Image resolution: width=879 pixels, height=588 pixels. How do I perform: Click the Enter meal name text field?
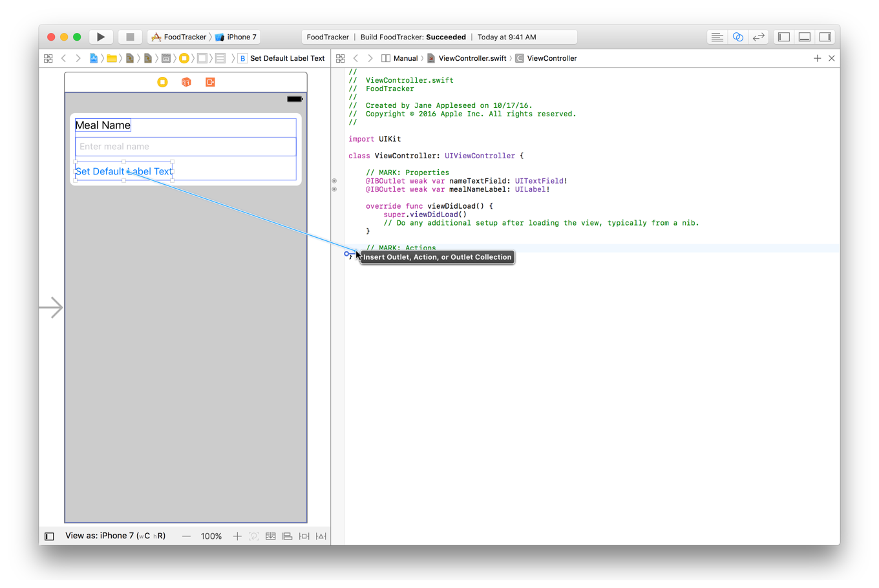point(186,147)
